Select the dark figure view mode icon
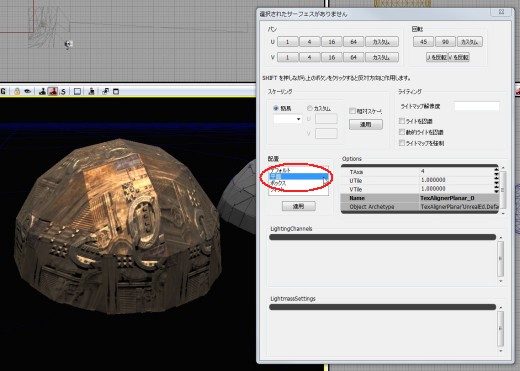 42,91
